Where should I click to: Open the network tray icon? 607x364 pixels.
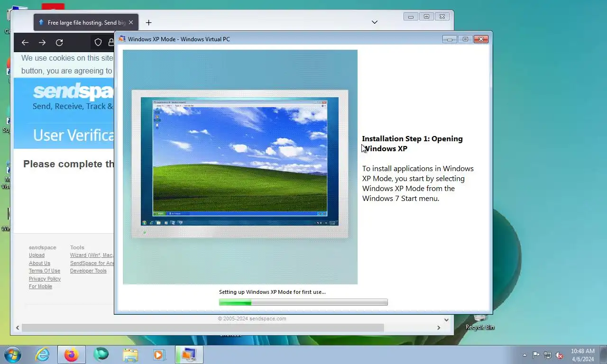(x=548, y=355)
